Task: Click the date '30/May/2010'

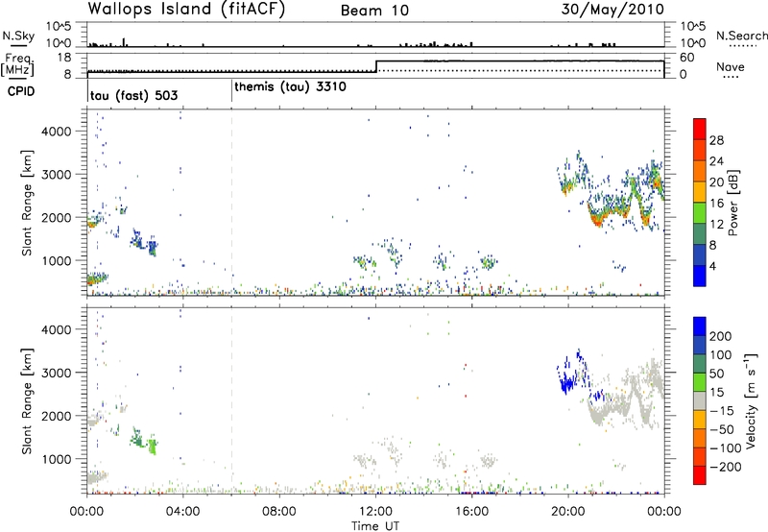Action: click(612, 10)
